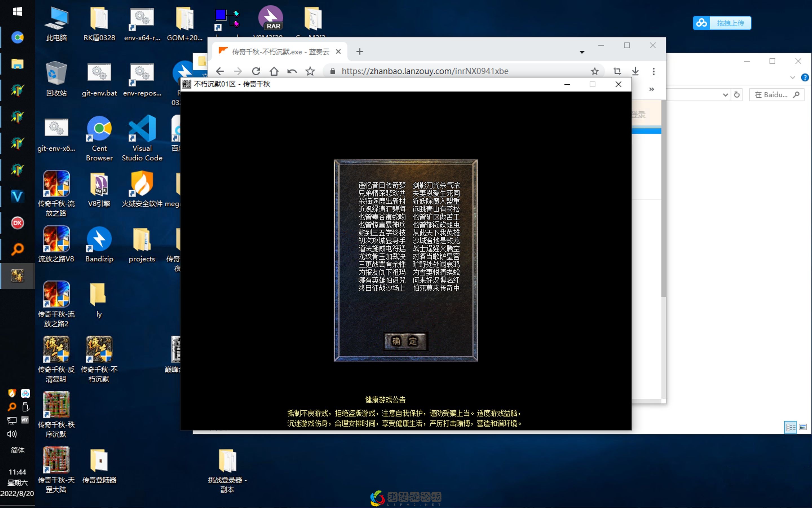The image size is (812, 508).
Task: Expand the Explorer ribbon chevron
Action: click(793, 78)
